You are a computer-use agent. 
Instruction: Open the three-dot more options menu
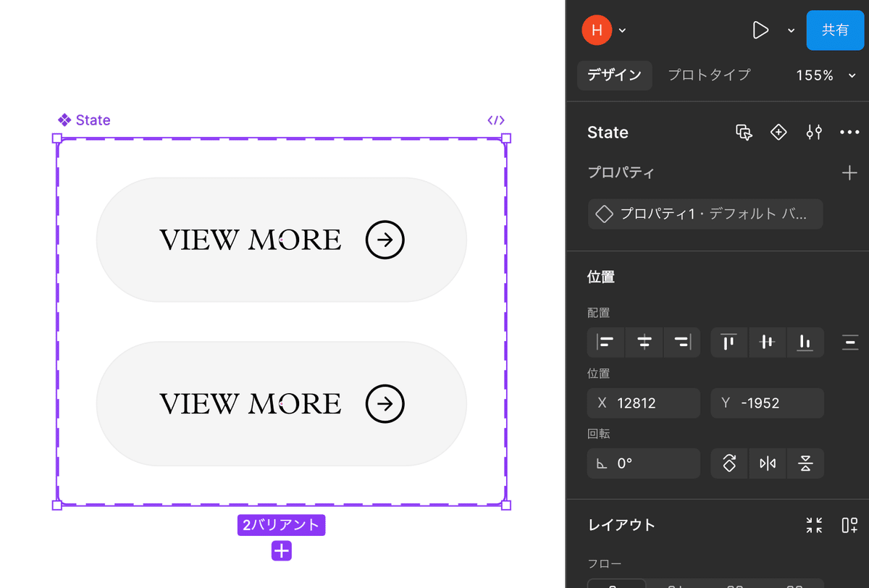pyautogui.click(x=849, y=133)
